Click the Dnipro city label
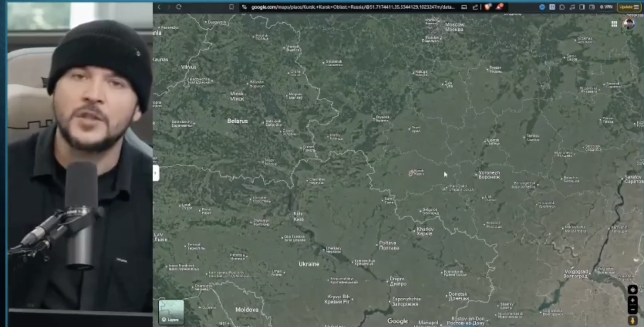The height and width of the screenshot is (327, 644). tap(398, 281)
